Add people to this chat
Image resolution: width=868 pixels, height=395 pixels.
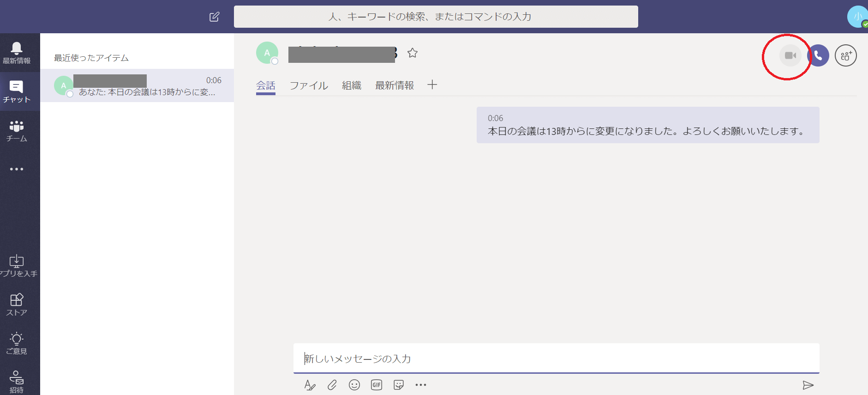point(845,55)
